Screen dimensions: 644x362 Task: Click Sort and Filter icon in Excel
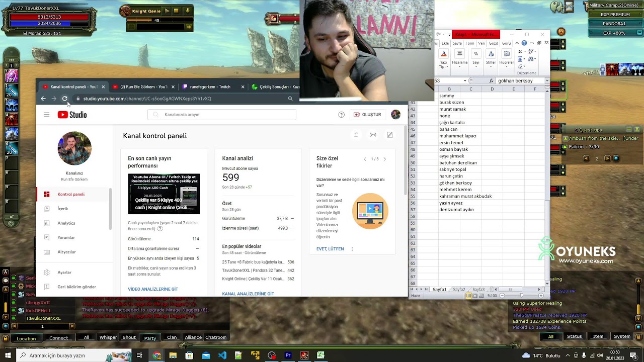point(530,51)
